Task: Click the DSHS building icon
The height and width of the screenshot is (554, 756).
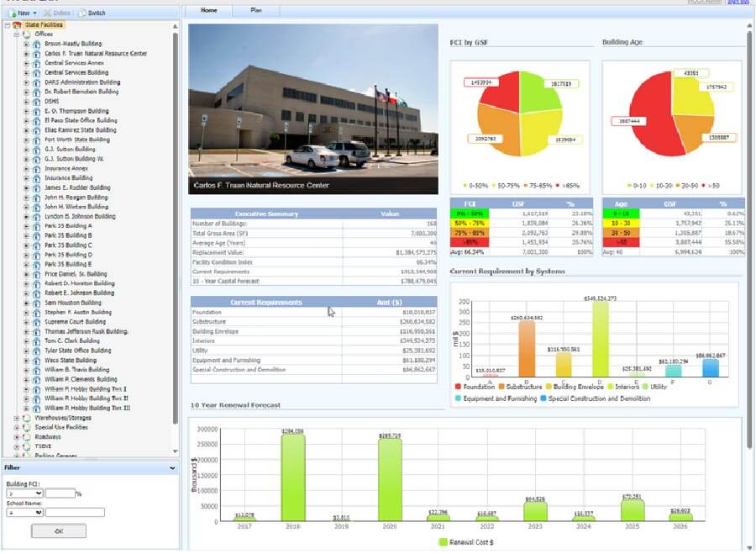Action: click(x=36, y=102)
